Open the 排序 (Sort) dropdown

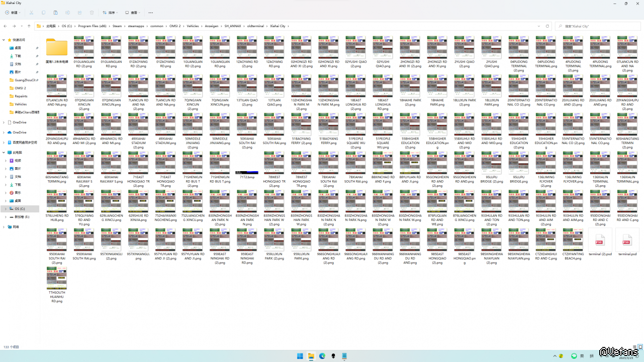click(111, 13)
